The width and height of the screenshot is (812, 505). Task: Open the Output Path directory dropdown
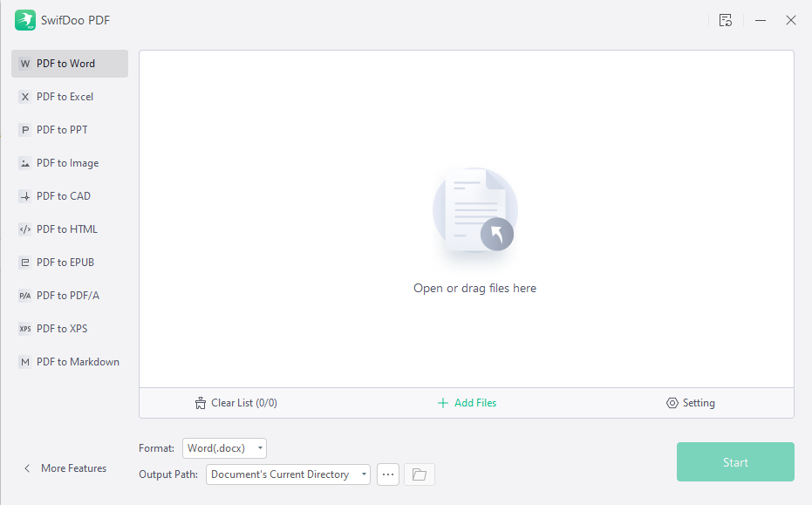(x=288, y=474)
